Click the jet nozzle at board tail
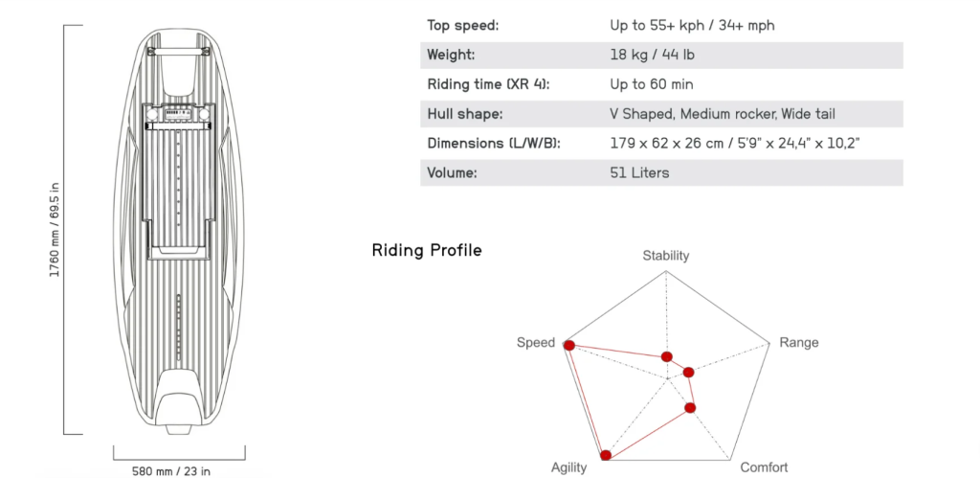This screenshot has width=980, height=478. (179, 429)
